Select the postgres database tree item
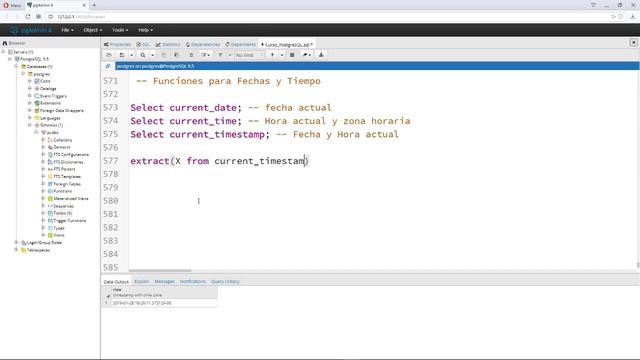The width and height of the screenshot is (640, 360). [42, 74]
